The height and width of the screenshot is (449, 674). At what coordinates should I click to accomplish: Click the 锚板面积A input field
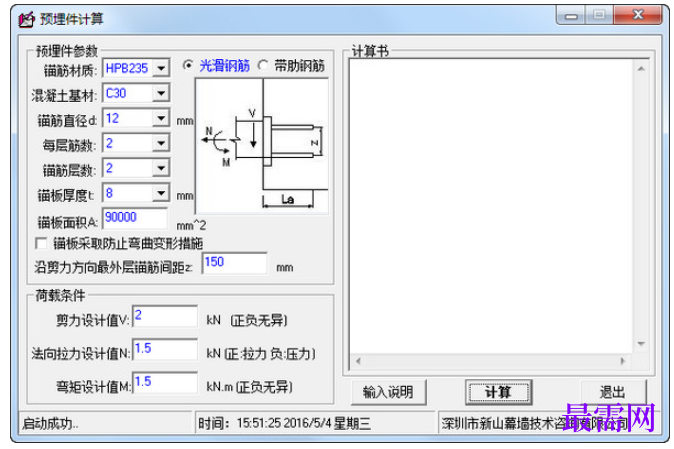click(x=135, y=218)
